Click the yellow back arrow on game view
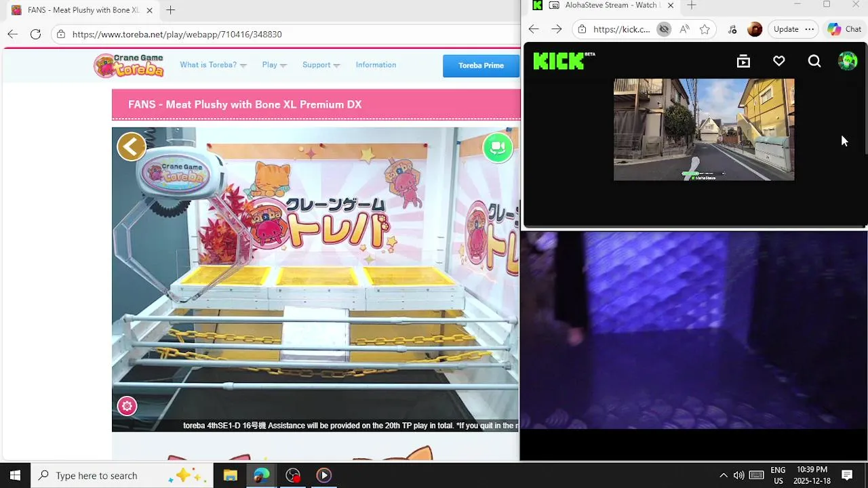 click(132, 146)
